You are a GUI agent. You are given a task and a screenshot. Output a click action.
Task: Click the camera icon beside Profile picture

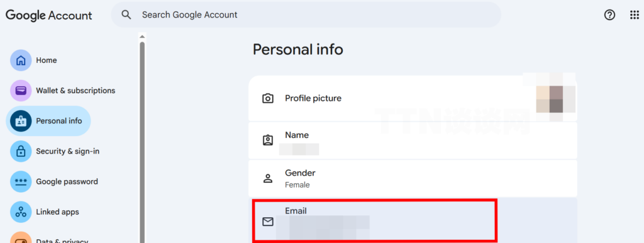pyautogui.click(x=268, y=98)
